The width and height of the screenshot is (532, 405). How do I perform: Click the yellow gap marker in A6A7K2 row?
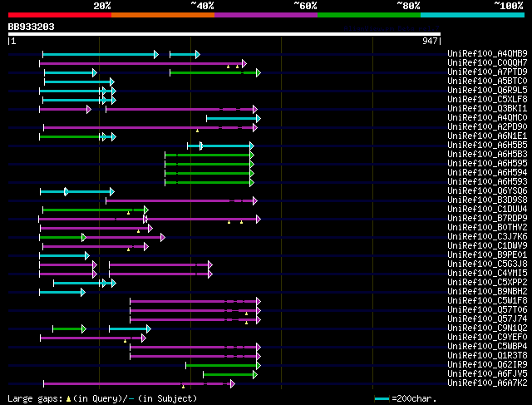pyautogui.click(x=183, y=387)
